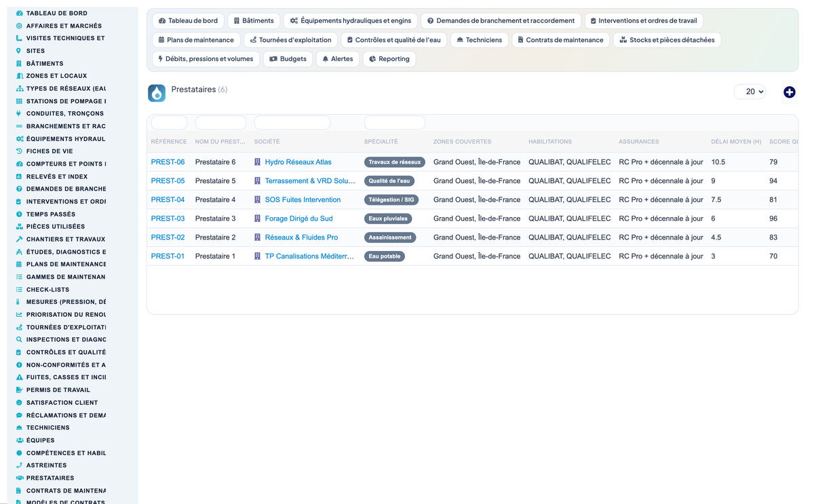Click the Fiches de vie history icon
Screen dimensions: 814x504
point(19,151)
